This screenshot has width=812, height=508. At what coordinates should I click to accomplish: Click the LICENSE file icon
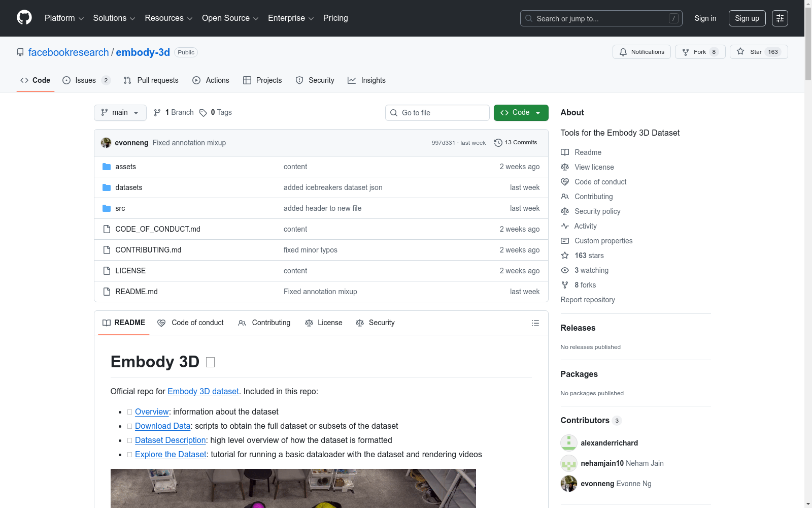(107, 271)
